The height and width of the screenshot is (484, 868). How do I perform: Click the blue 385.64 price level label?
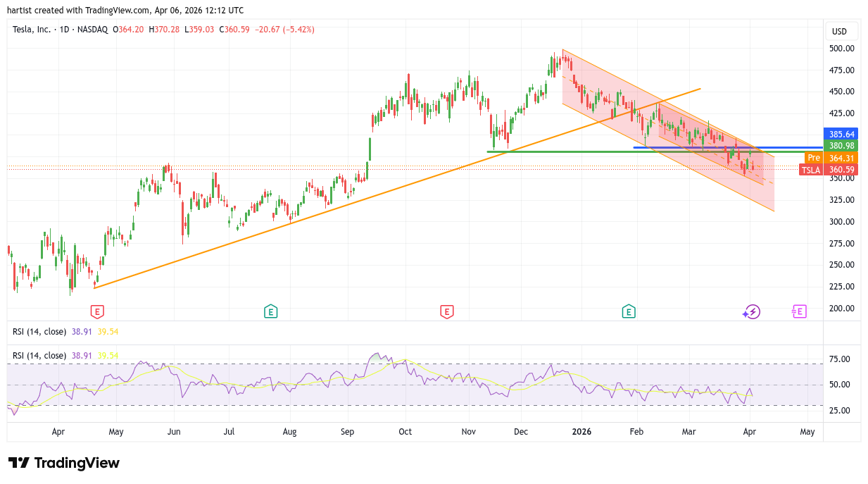tap(840, 134)
